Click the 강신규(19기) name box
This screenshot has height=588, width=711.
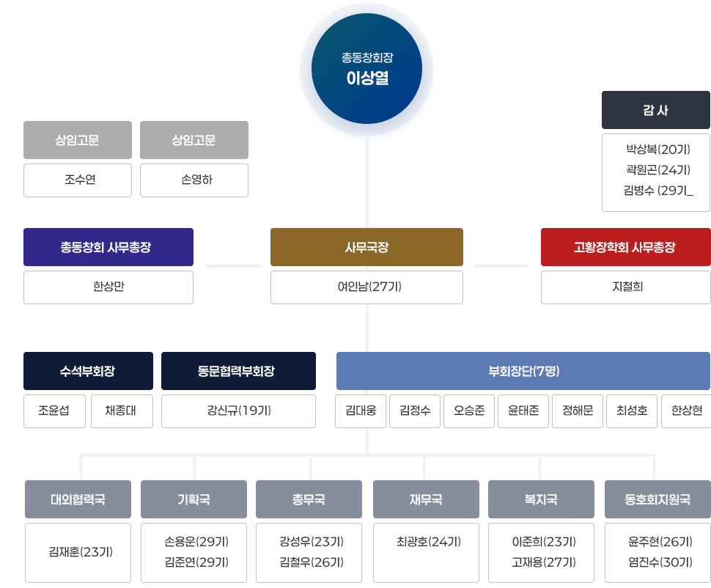[x=238, y=411]
